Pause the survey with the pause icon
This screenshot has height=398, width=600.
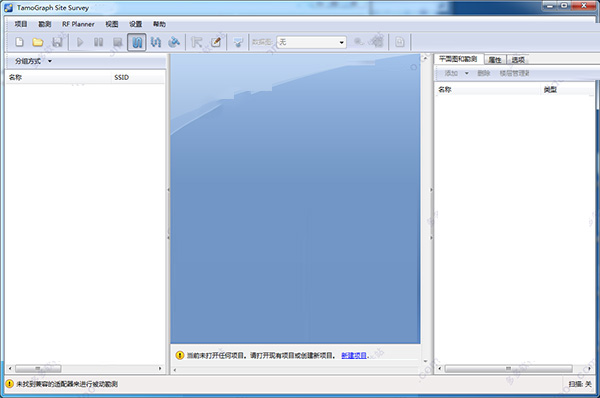pos(98,42)
